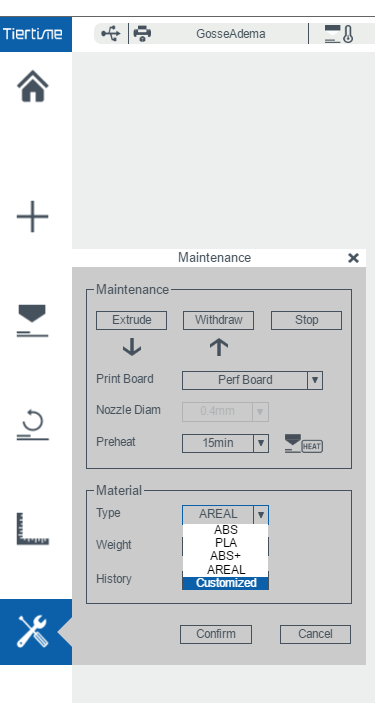Open the Print Board Perf Board dropdown

pos(252,380)
